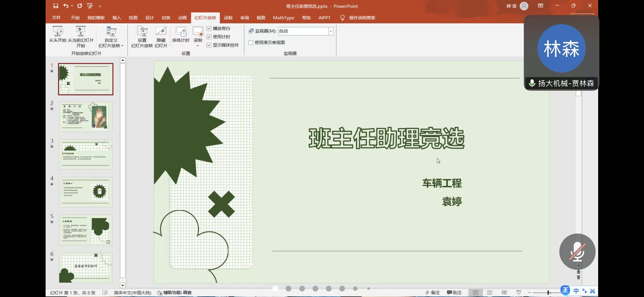Click the Comments button in status bar
Viewport: 644px width, 297px height.
[454, 292]
